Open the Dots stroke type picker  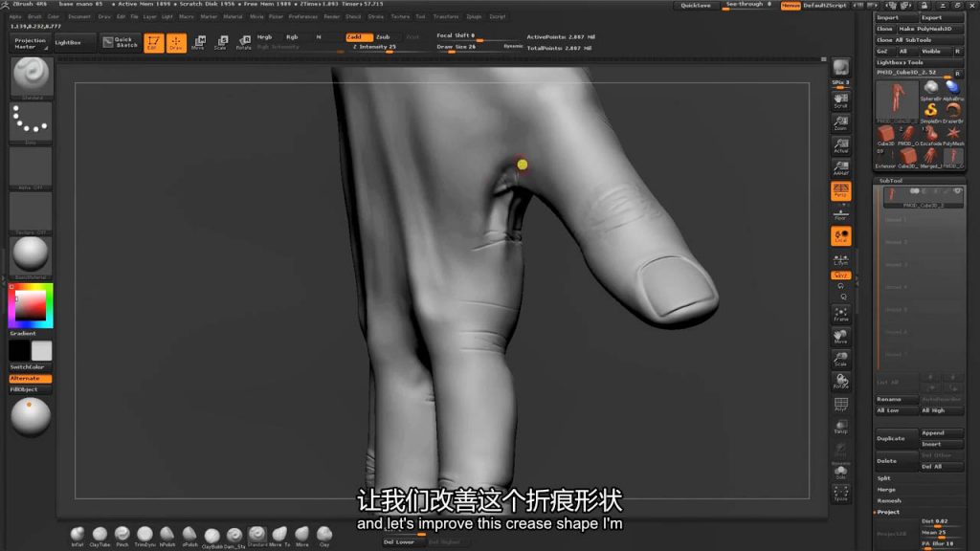pyautogui.click(x=31, y=122)
